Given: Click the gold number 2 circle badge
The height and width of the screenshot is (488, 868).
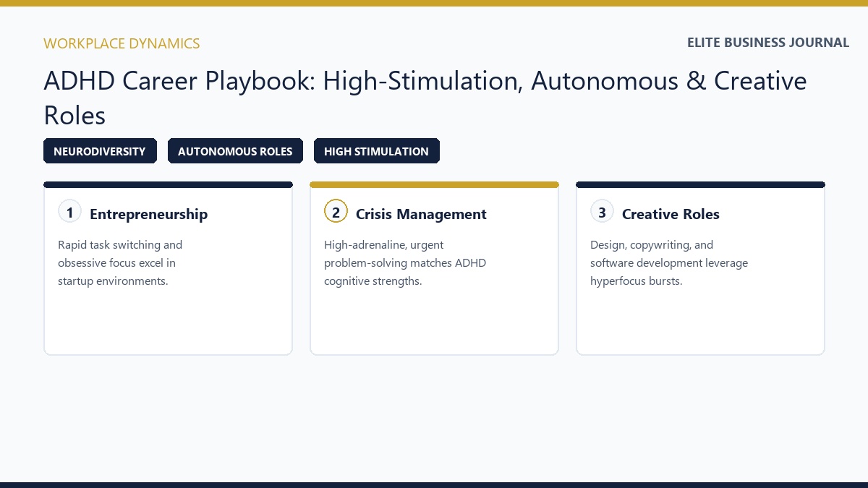Looking at the screenshot, I should click(x=336, y=212).
